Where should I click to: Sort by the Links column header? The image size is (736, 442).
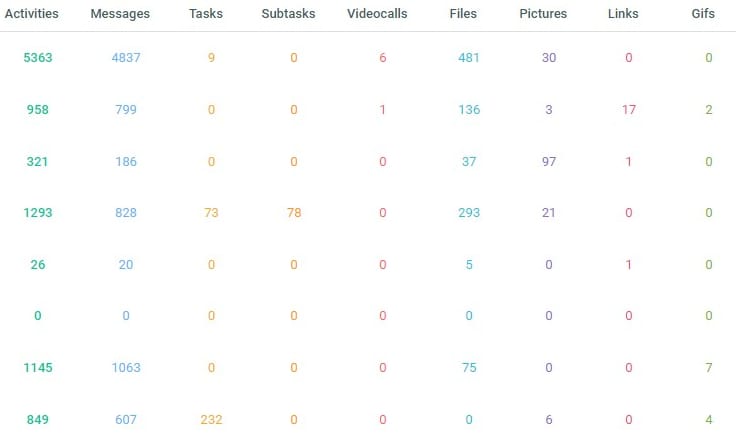[x=623, y=14]
